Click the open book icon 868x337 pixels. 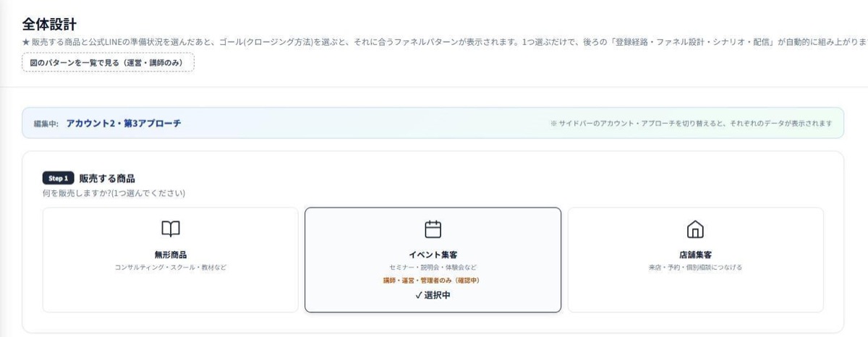click(x=171, y=229)
